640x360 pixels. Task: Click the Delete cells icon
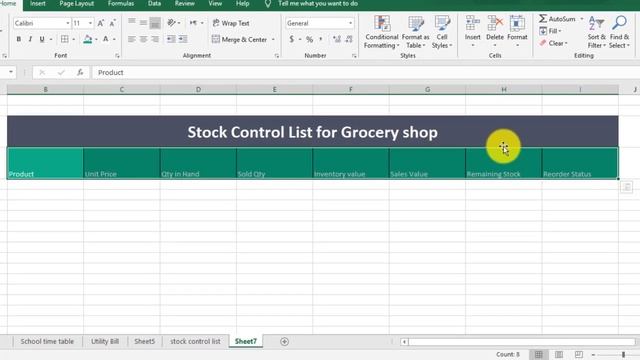495,24
